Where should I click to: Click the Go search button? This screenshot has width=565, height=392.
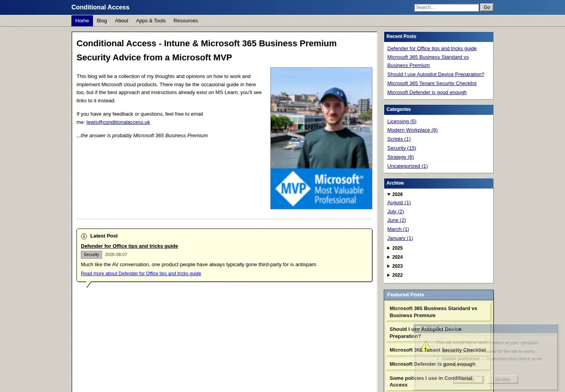pos(487,7)
